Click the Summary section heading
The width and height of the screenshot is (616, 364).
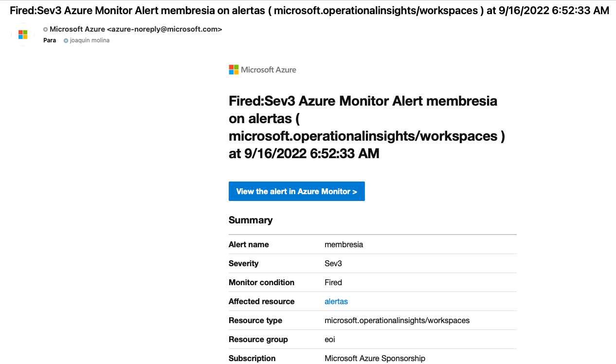coord(251,220)
